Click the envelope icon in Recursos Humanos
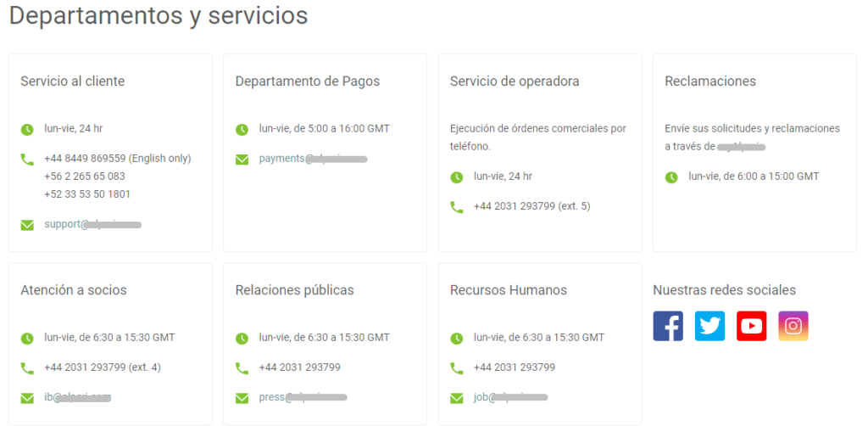 pyautogui.click(x=457, y=397)
